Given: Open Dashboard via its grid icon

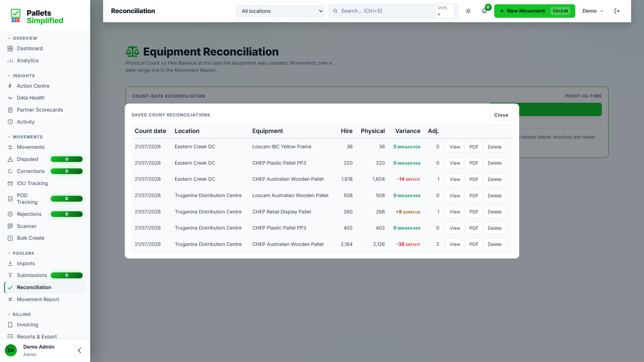Looking at the screenshot, I should [x=10, y=49].
